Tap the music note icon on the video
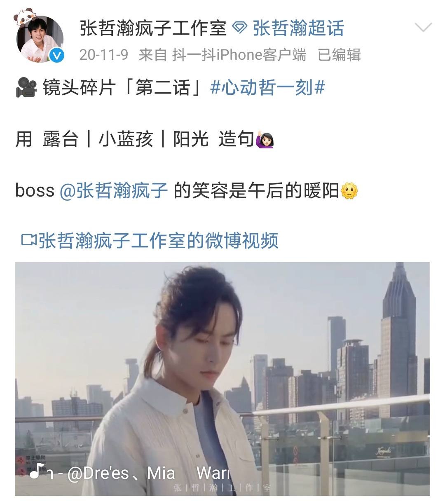This screenshot has height=504, width=445. point(37,471)
